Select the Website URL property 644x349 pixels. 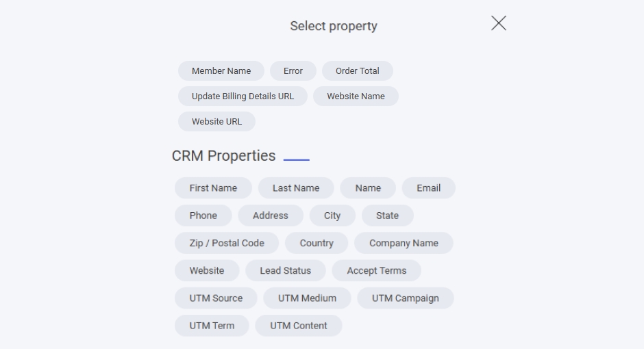[x=216, y=122]
